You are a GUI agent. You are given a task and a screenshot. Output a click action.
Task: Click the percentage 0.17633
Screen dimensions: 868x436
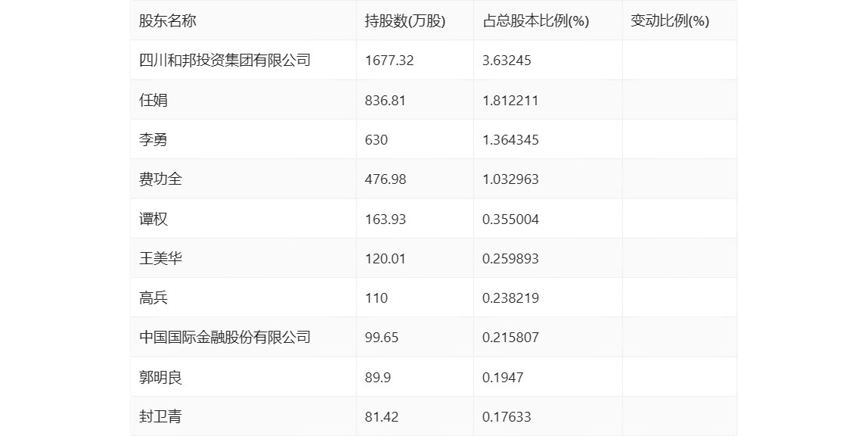tap(507, 416)
